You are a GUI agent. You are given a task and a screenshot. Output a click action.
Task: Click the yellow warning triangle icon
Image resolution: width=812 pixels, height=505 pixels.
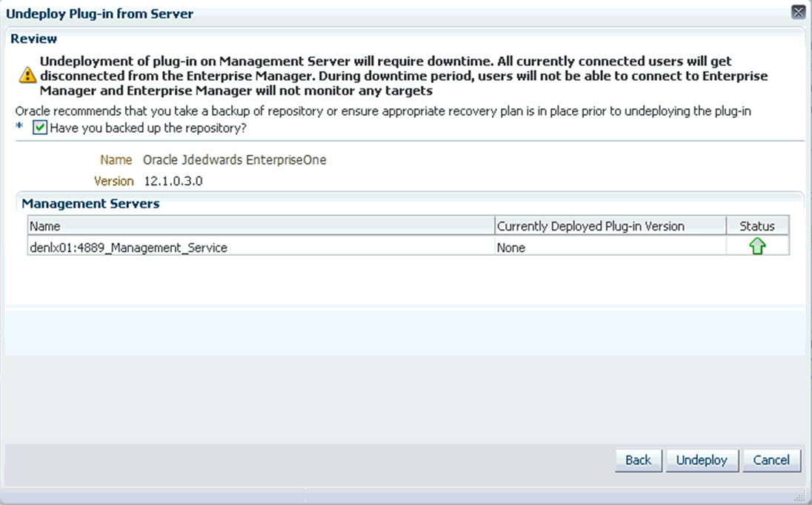pyautogui.click(x=27, y=76)
